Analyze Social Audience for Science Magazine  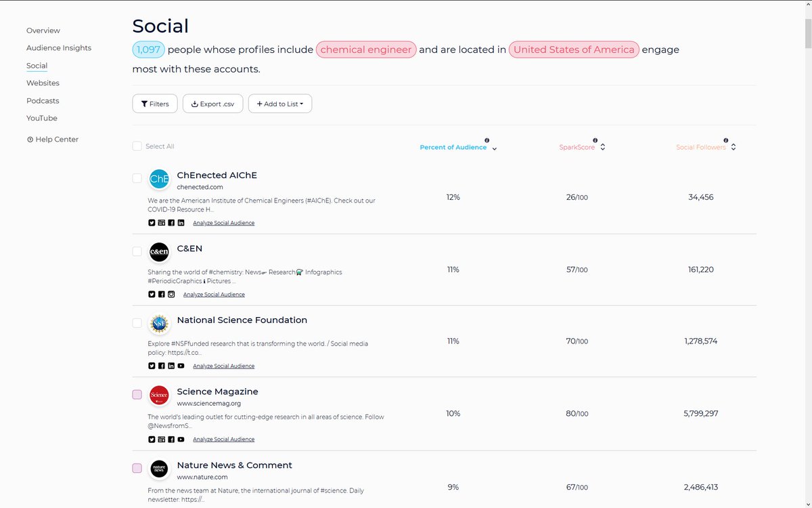pyautogui.click(x=224, y=440)
